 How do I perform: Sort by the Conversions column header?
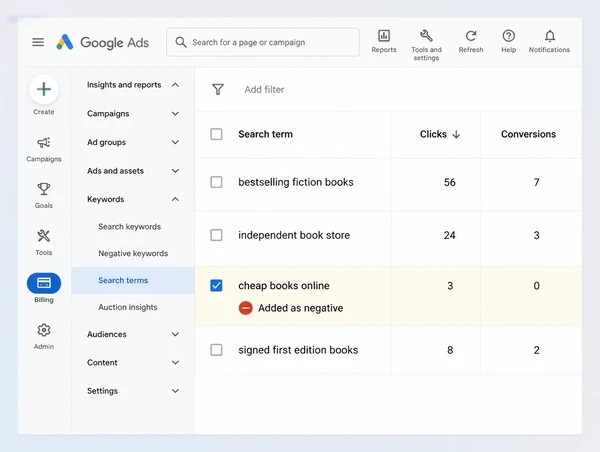[x=528, y=134]
